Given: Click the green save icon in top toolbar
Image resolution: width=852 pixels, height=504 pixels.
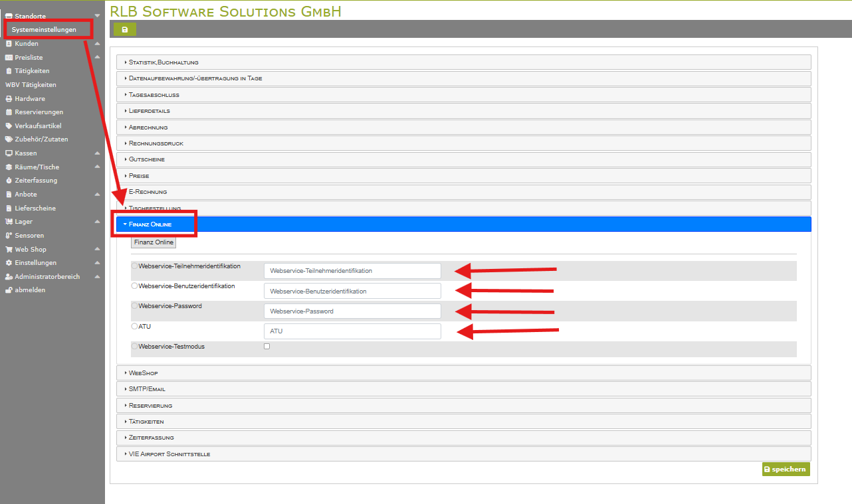Looking at the screenshot, I should pos(125,29).
